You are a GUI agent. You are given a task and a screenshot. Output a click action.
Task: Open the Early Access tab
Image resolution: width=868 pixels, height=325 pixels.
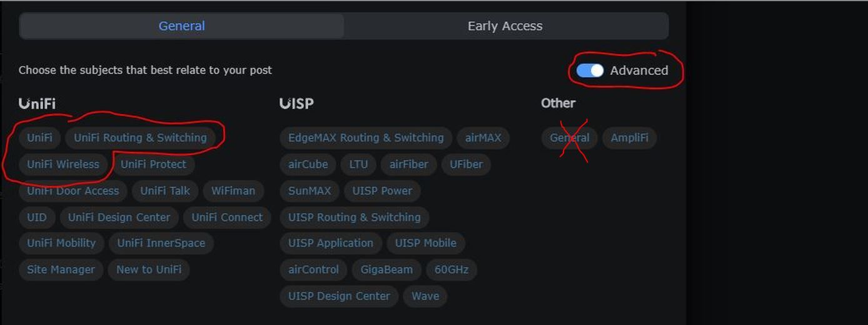click(x=505, y=26)
